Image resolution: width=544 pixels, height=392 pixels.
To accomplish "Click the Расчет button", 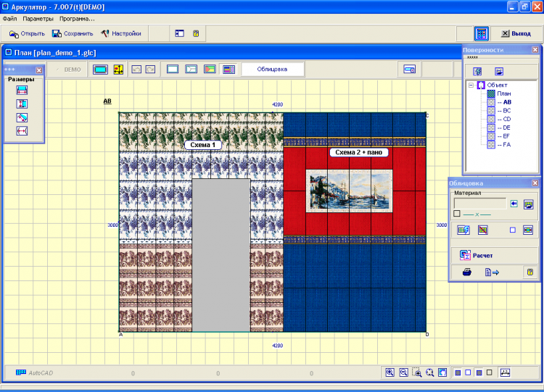I will [477, 255].
